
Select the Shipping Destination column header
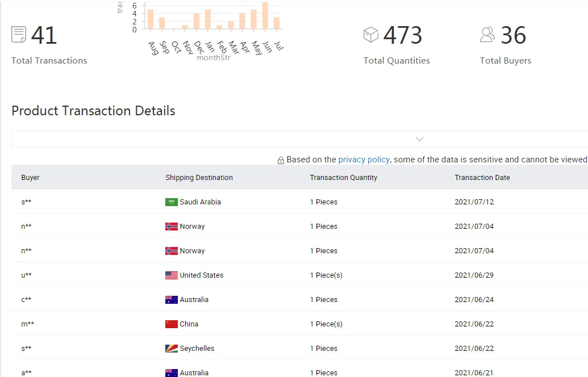pyautogui.click(x=199, y=178)
